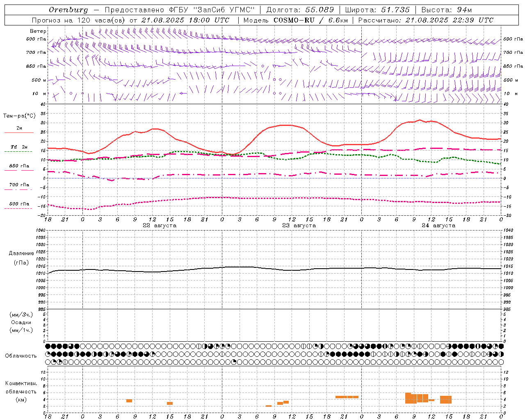Click the '850 гПа' legend entry under Td 2м

click(x=19, y=166)
